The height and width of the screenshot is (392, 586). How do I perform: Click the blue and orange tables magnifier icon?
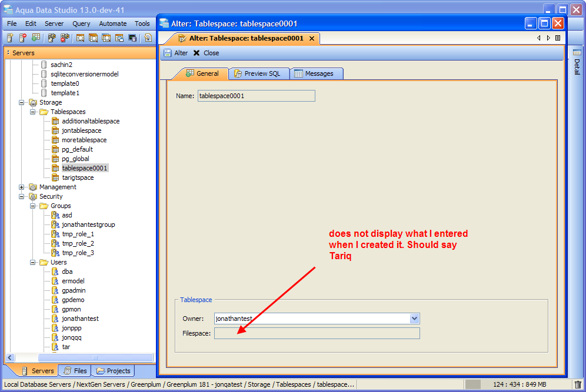click(x=106, y=38)
